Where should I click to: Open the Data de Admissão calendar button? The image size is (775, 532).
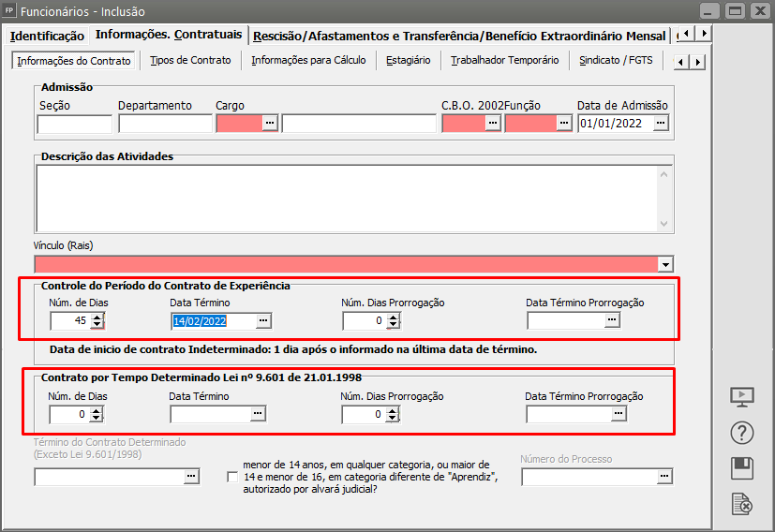661,123
